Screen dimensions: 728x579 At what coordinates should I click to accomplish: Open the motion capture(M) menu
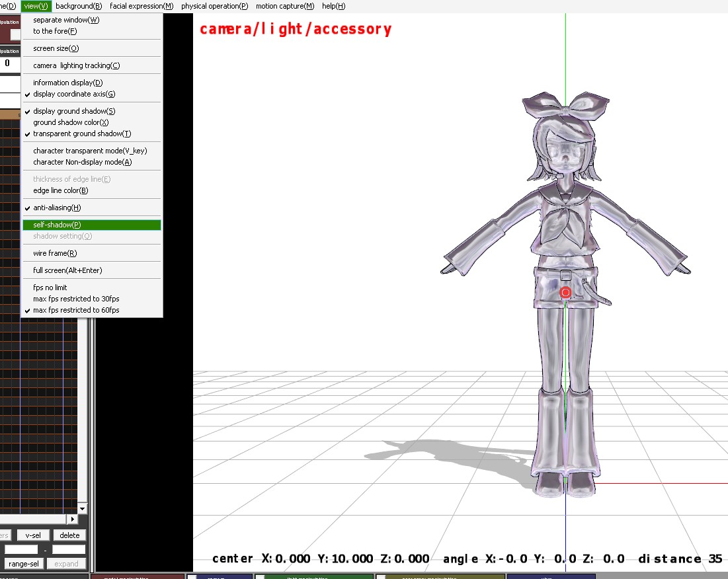click(x=285, y=6)
